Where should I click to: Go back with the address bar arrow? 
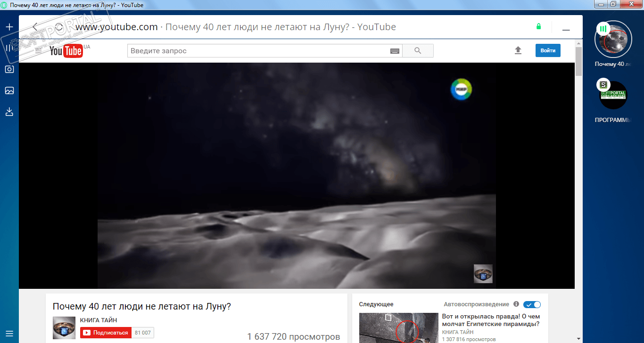coord(35,27)
